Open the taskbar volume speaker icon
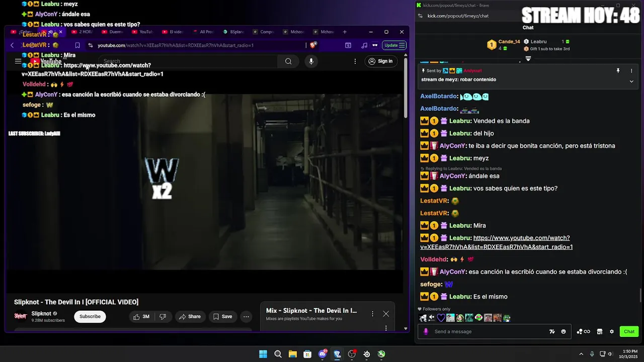Screen dimensions: 644x362 click(x=610, y=354)
